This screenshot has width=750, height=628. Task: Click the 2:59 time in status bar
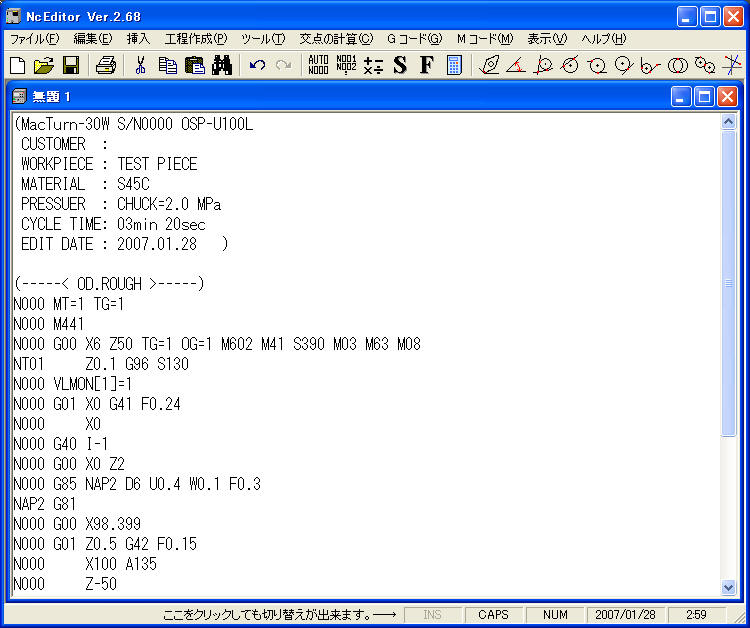[x=696, y=615]
